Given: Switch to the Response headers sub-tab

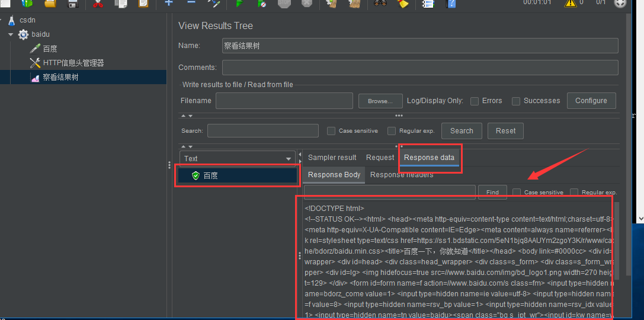Looking at the screenshot, I should pyautogui.click(x=402, y=175).
